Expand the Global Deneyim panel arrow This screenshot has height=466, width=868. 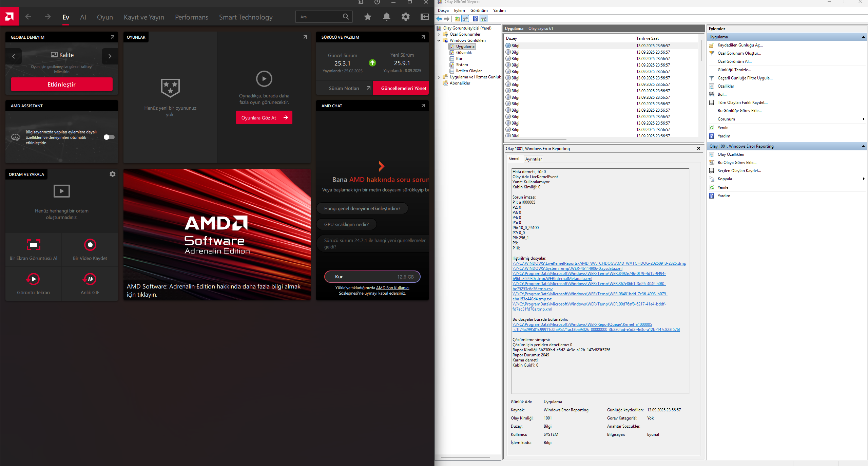tap(113, 37)
